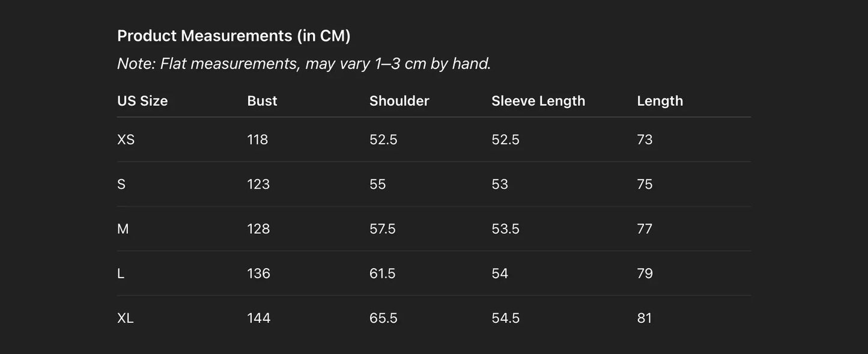This screenshot has height=354, width=868.
Task: Click the XL sleeve length value 54.5
Action: [x=505, y=318]
